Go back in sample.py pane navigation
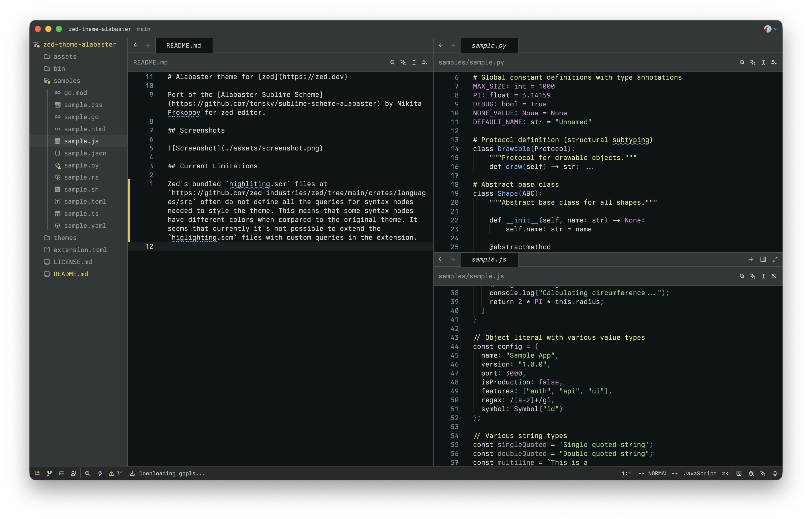Screen dimensions: 812x519 click(441, 45)
